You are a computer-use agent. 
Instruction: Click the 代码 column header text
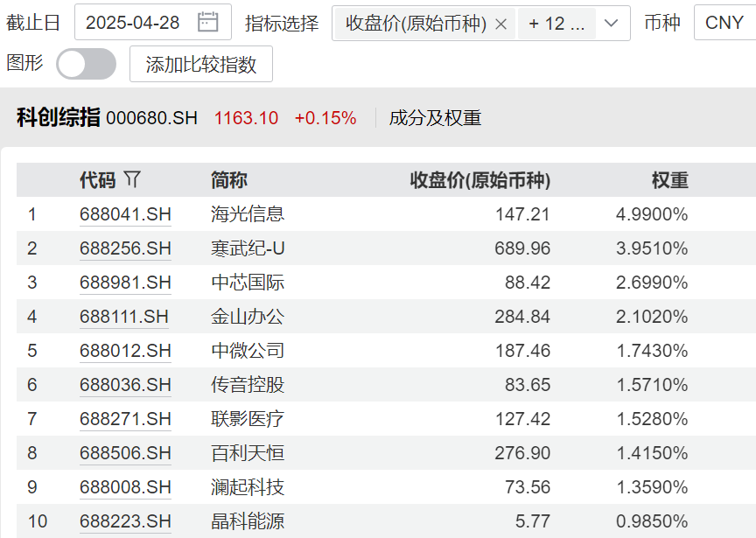pyautogui.click(x=97, y=180)
